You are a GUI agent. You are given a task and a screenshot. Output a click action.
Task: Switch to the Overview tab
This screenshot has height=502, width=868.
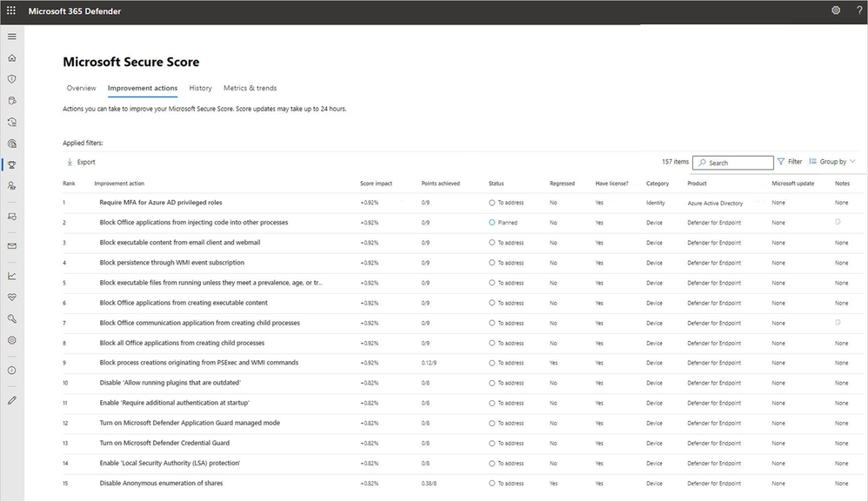click(x=82, y=88)
